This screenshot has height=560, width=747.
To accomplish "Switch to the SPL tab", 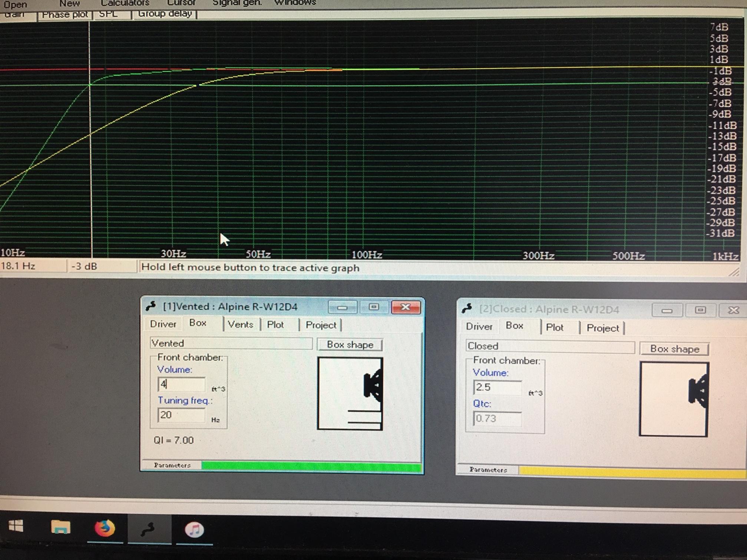I will pyautogui.click(x=109, y=14).
